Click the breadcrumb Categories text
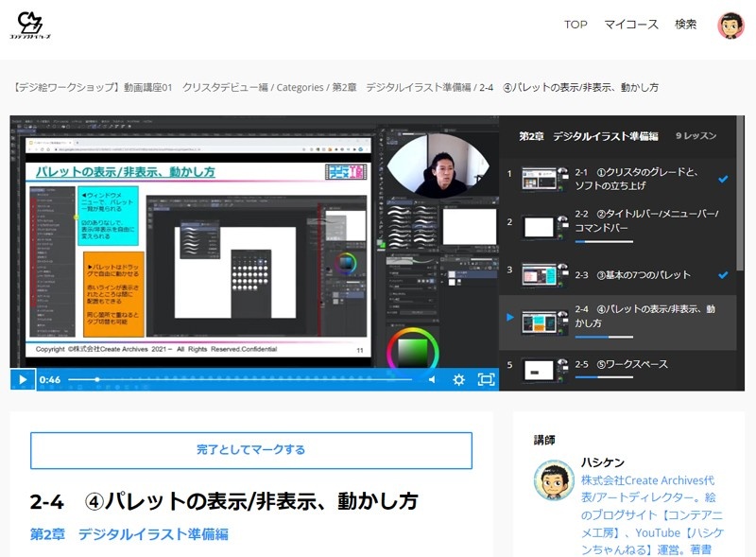 tap(300, 87)
